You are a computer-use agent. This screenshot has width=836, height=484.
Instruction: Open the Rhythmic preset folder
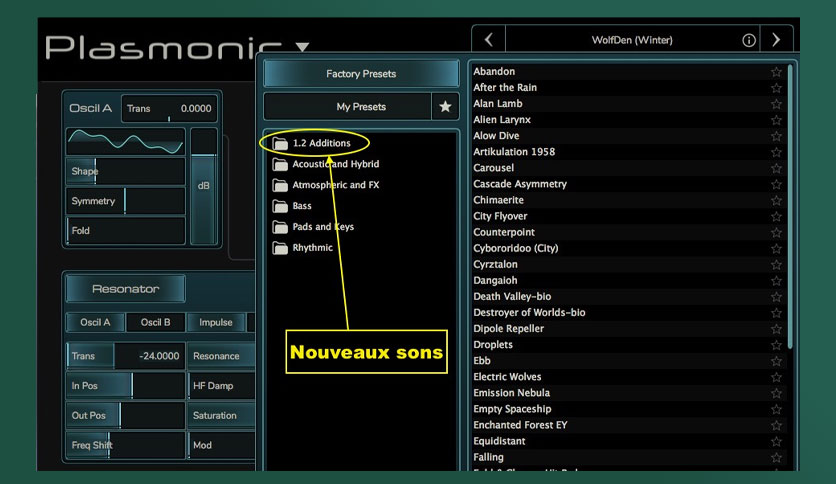(302, 248)
